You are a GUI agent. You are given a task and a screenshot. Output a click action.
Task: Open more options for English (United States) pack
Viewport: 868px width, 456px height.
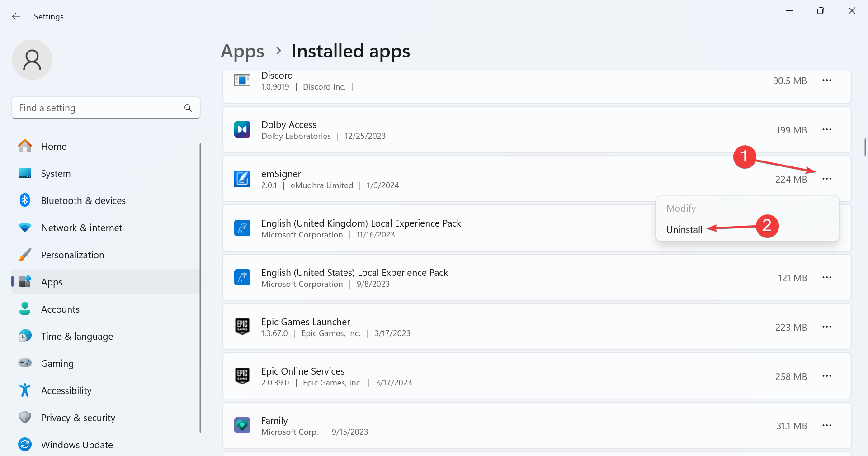pyautogui.click(x=827, y=278)
